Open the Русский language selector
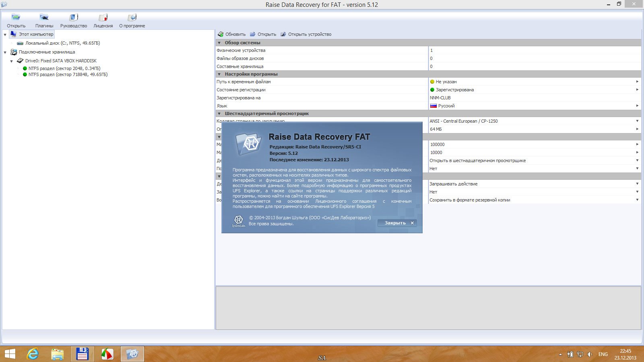 coord(637,106)
